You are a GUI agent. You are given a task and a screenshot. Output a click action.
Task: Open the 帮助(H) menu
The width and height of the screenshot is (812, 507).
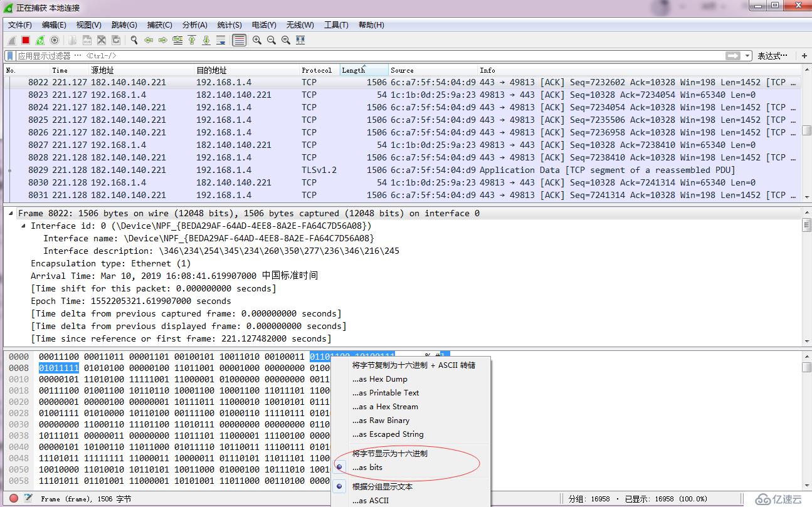click(x=371, y=25)
